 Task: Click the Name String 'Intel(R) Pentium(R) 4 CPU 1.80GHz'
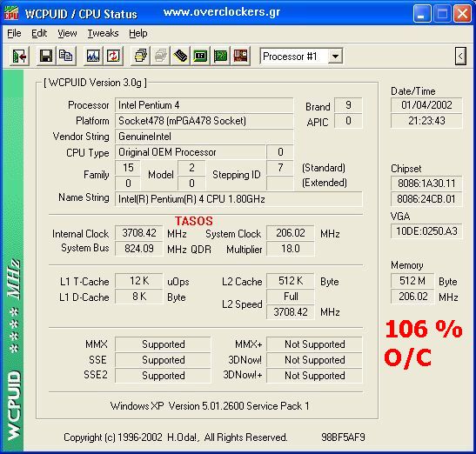point(238,199)
